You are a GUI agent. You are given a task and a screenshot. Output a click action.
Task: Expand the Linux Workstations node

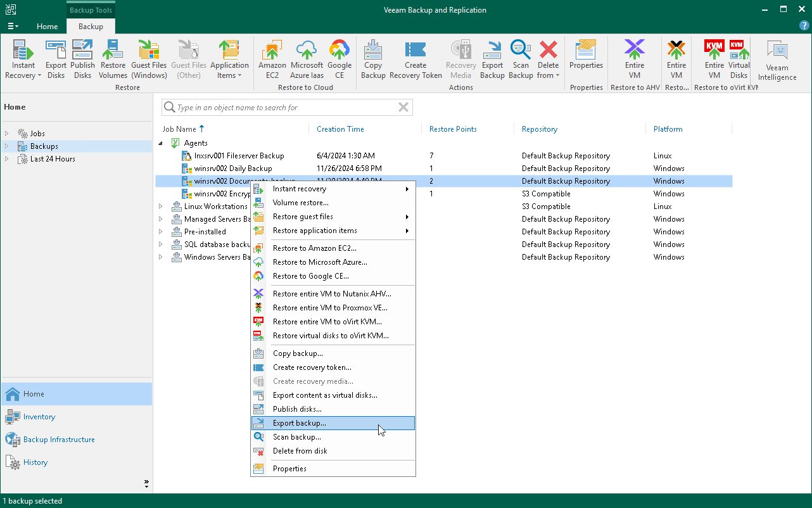pos(161,206)
